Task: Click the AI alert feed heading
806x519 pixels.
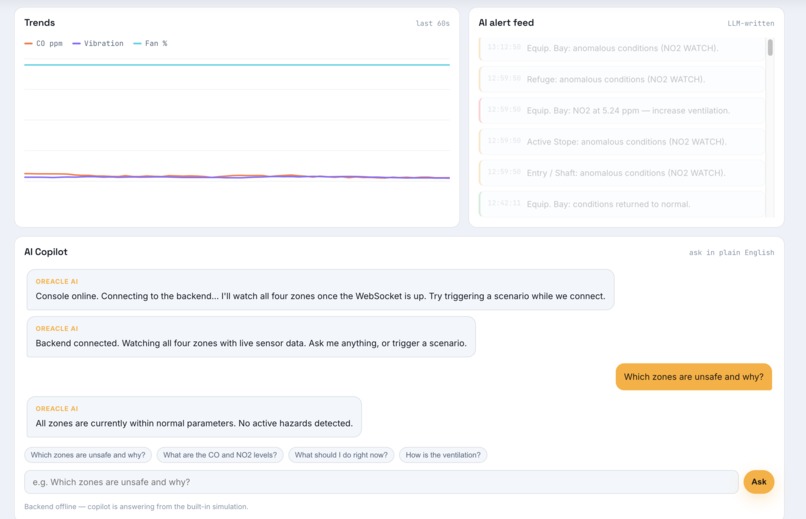Action: click(506, 23)
